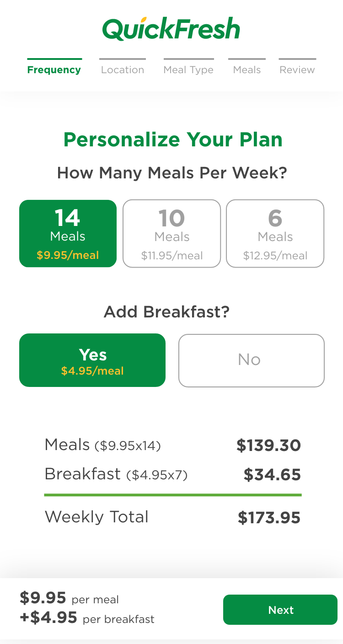Open the Meals step tab

(247, 70)
